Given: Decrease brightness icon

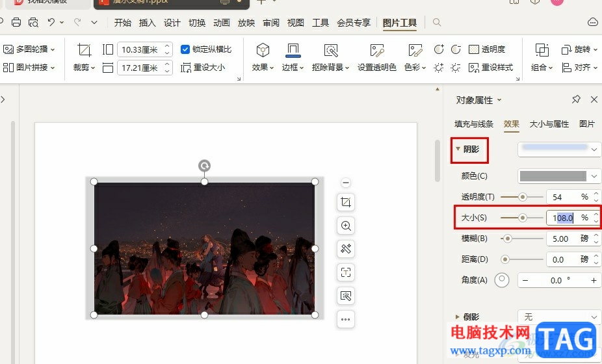Looking at the screenshot, I should (x=456, y=68).
